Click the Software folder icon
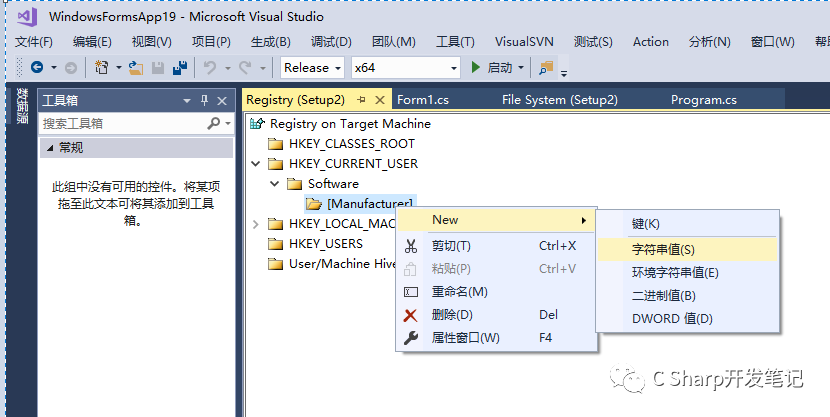The width and height of the screenshot is (830, 417). click(294, 184)
